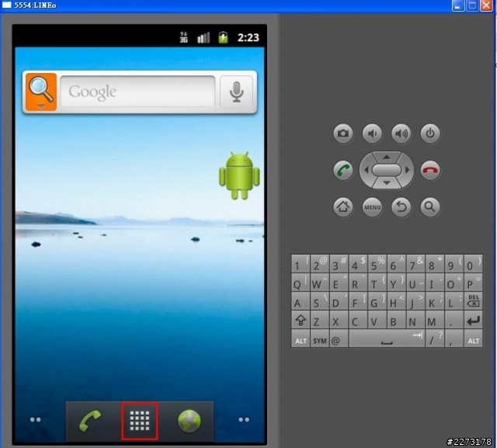
Task: Click the 8 number key
Action: [435, 264]
